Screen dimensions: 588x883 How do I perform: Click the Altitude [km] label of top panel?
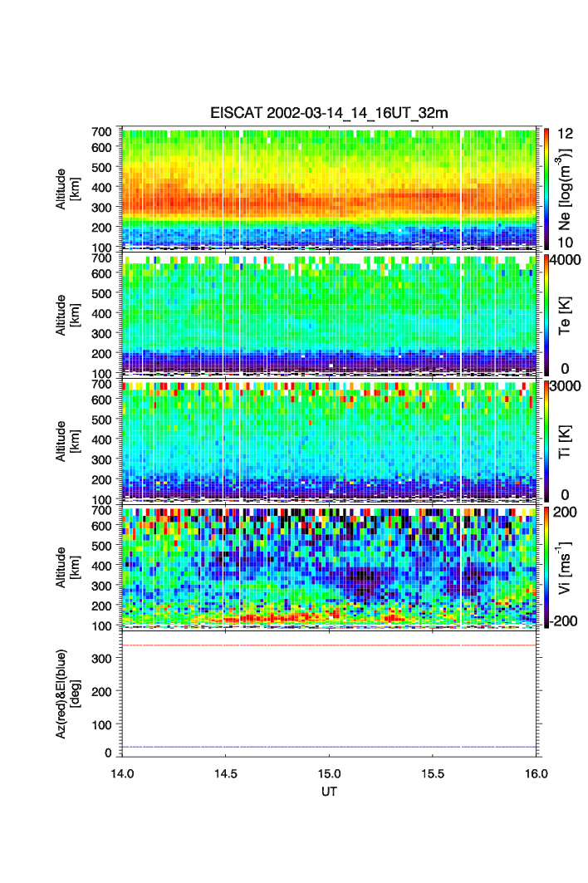tap(66, 189)
